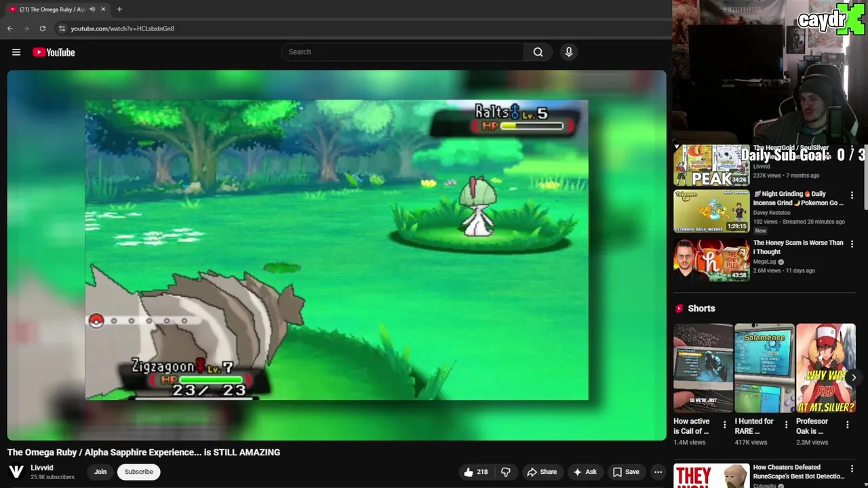This screenshot has width=868, height=488.
Task: Dislike the video with thumbs down
Action: click(x=506, y=472)
